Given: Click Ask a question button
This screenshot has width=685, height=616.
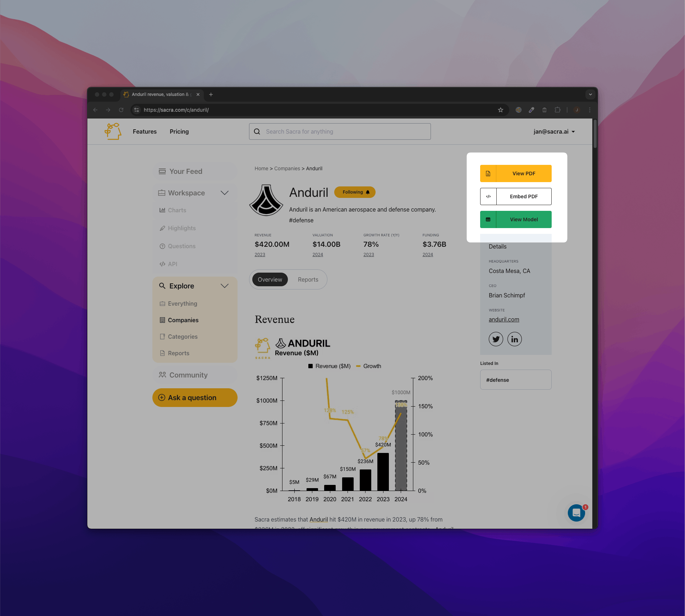Looking at the screenshot, I should coord(195,398).
